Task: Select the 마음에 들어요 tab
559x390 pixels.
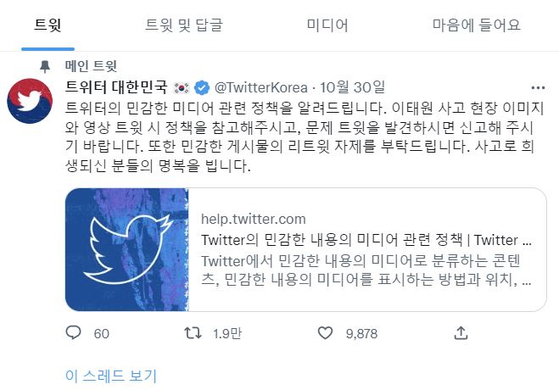Action: click(x=476, y=25)
